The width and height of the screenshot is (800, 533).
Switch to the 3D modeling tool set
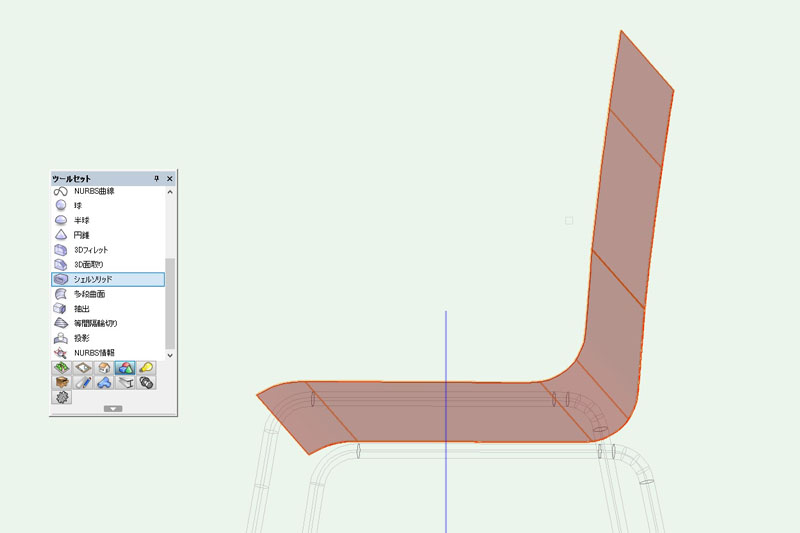pyautogui.click(x=125, y=368)
